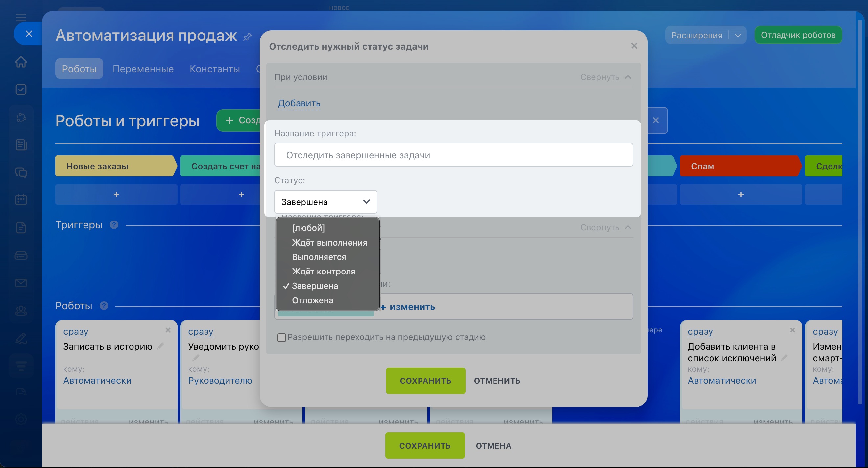Viewport: 868px width, 468px height.
Task: Pin the Автоматизация продаж page title
Action: (x=247, y=37)
